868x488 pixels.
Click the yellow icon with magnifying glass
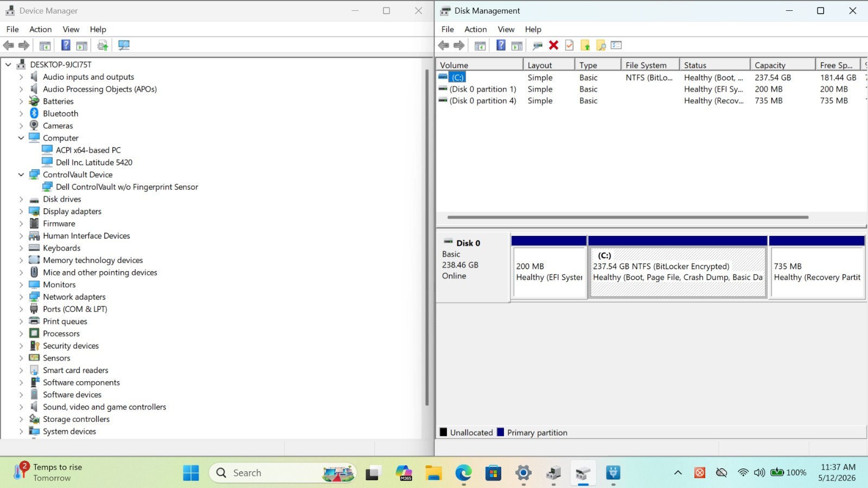601,46
